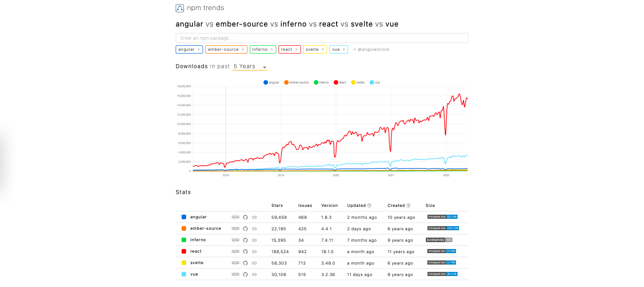Viewport: 644px width, 287px height.
Task: Remove the angular package tag
Action: pos(199,49)
